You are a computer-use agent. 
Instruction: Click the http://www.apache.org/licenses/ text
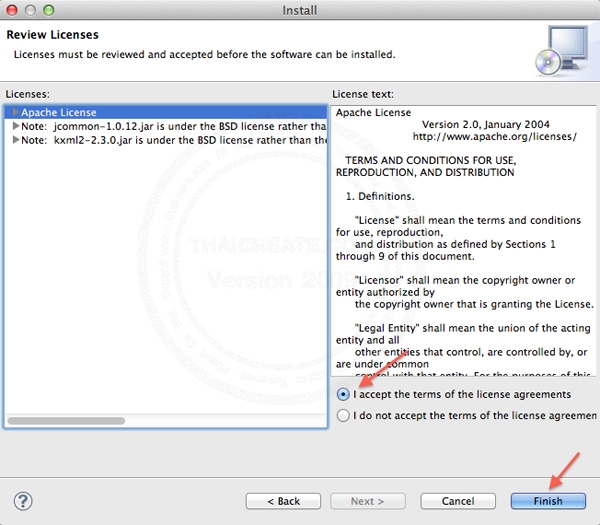click(494, 136)
